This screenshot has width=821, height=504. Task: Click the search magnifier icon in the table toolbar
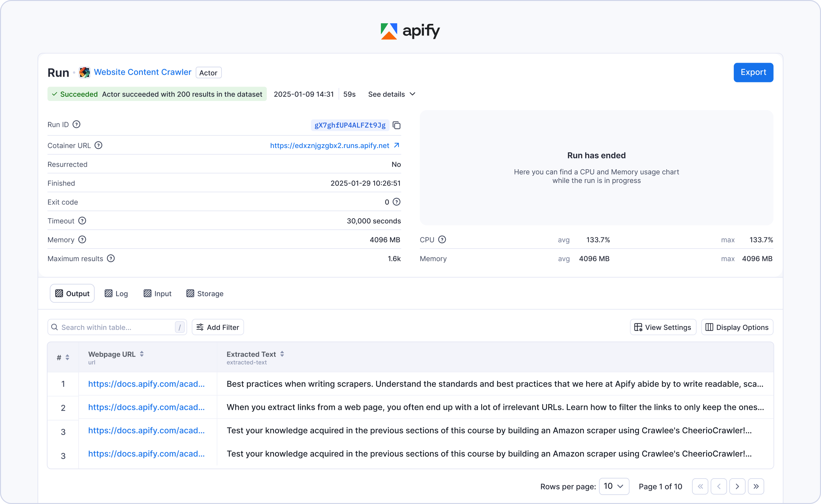pyautogui.click(x=55, y=327)
